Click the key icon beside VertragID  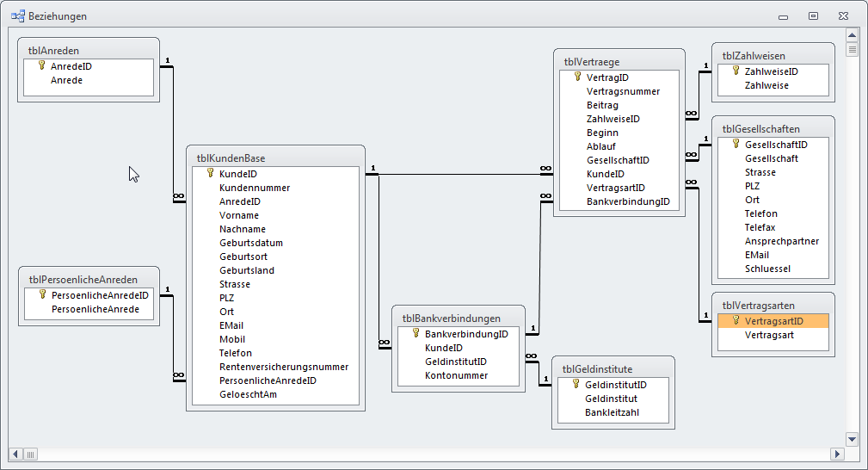(577, 77)
